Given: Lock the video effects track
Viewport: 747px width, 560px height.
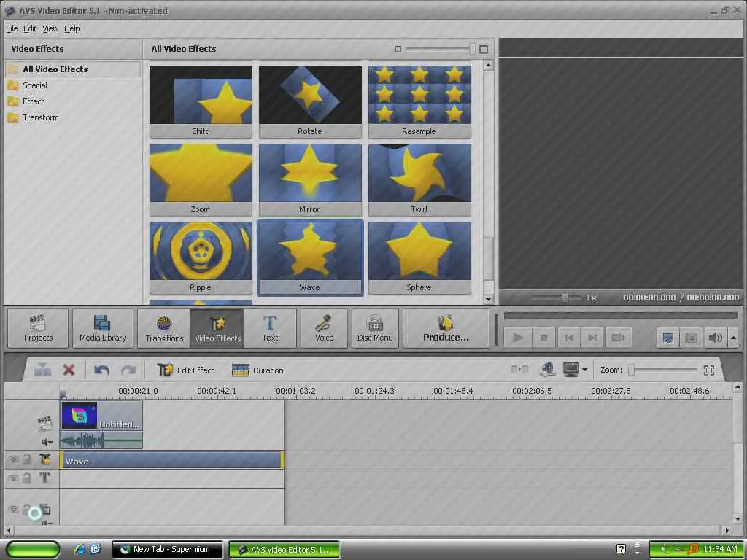Looking at the screenshot, I should [27, 459].
